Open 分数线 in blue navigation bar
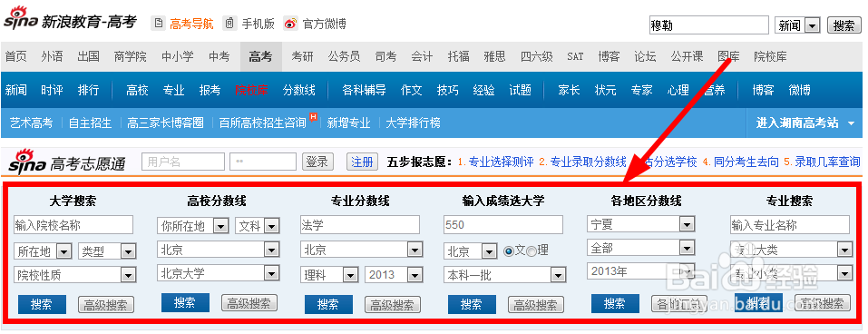The width and height of the screenshot is (868, 334). (299, 90)
